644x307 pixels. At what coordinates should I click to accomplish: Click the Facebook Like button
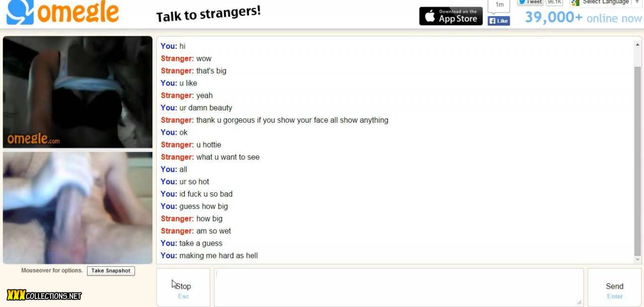coord(499,21)
